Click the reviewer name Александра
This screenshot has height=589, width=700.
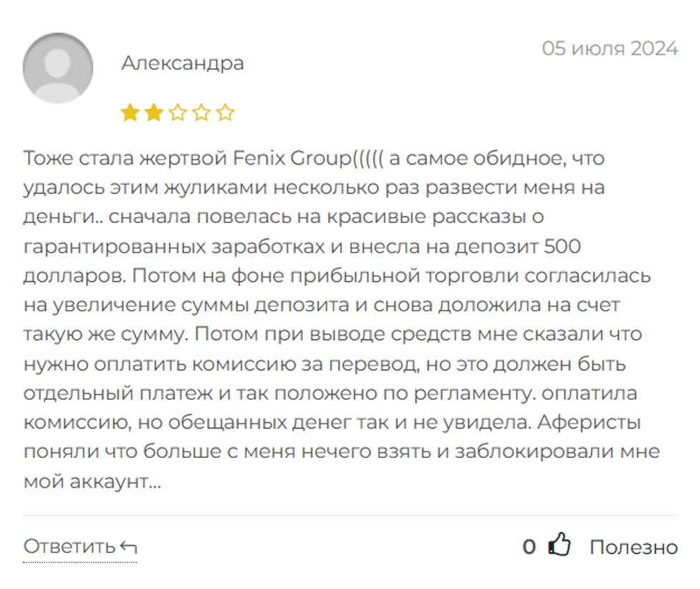(183, 63)
